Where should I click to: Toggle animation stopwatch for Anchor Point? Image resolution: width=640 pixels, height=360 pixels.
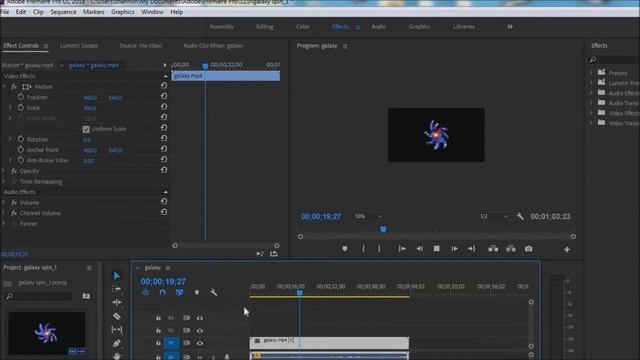[x=21, y=150]
